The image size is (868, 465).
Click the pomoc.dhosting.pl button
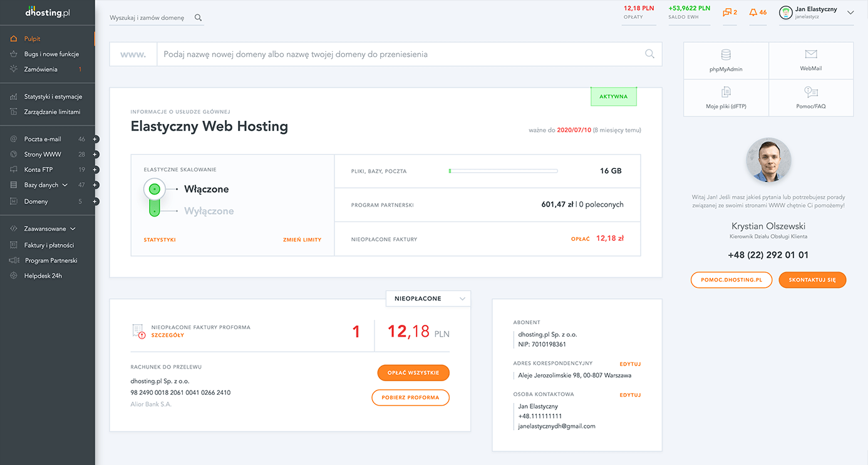731,280
